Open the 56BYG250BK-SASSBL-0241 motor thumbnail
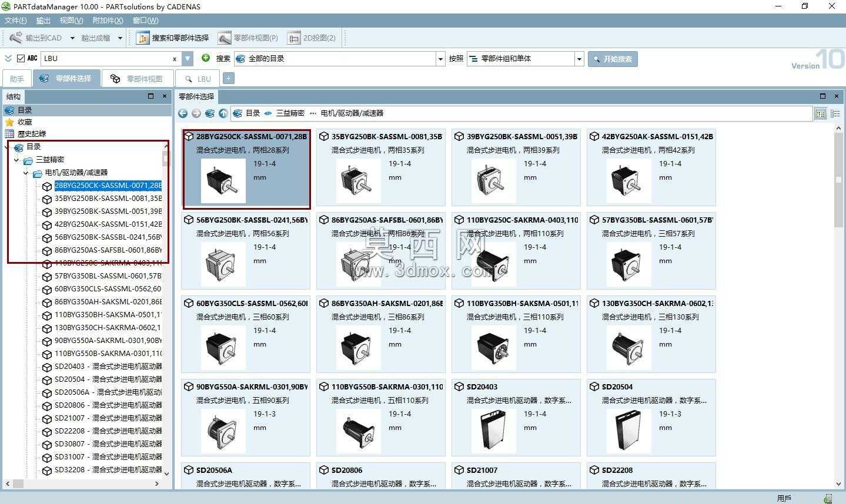846x504 pixels. (x=223, y=264)
